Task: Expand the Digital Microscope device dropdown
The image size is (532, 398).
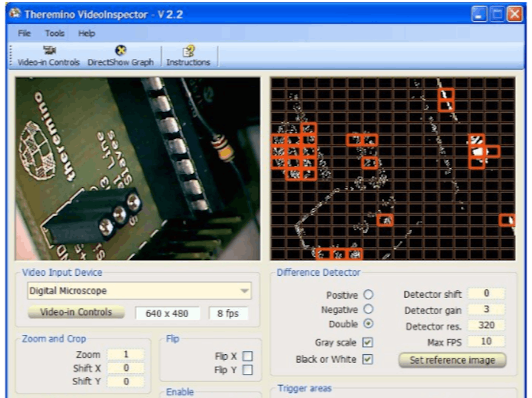Action: [x=244, y=291]
